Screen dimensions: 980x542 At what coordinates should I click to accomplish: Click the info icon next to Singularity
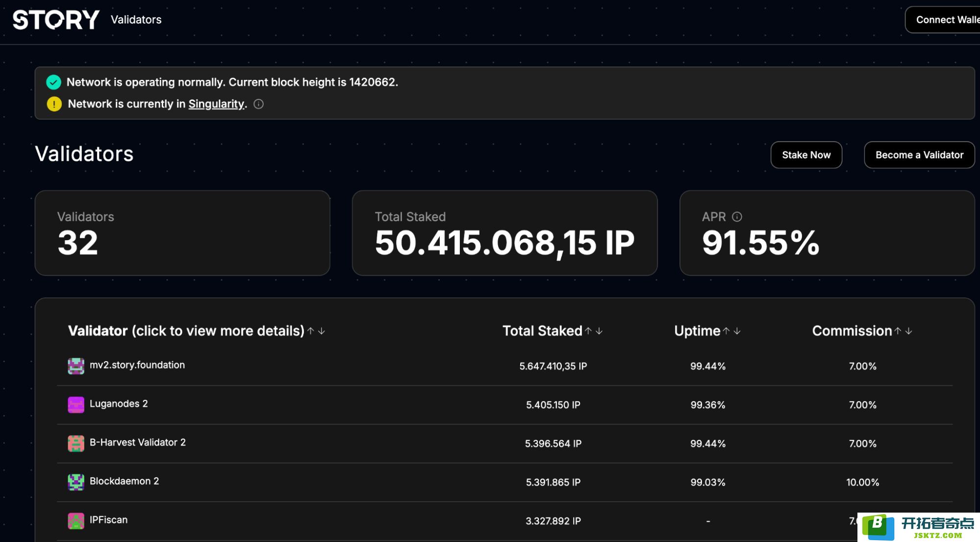click(x=258, y=104)
